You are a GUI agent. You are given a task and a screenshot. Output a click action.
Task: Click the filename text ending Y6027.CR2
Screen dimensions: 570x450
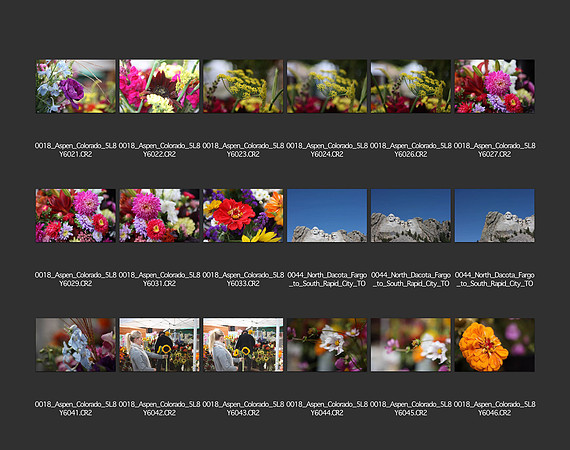[494, 150]
